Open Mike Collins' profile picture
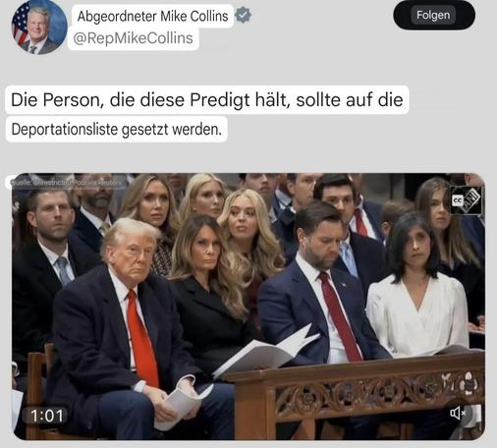Image resolution: width=497 pixels, height=448 pixels. pyautogui.click(x=39, y=28)
